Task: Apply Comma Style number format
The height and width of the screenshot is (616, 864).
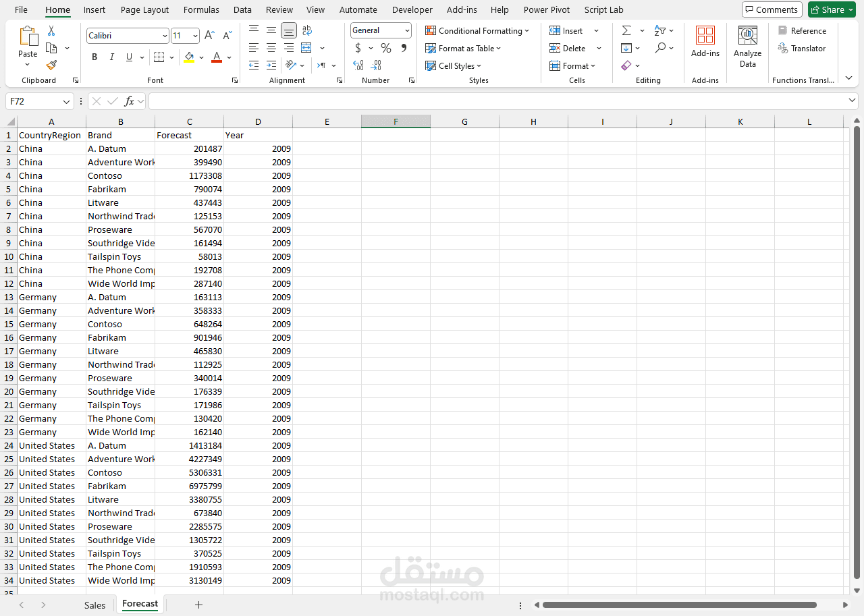Action: click(x=404, y=48)
